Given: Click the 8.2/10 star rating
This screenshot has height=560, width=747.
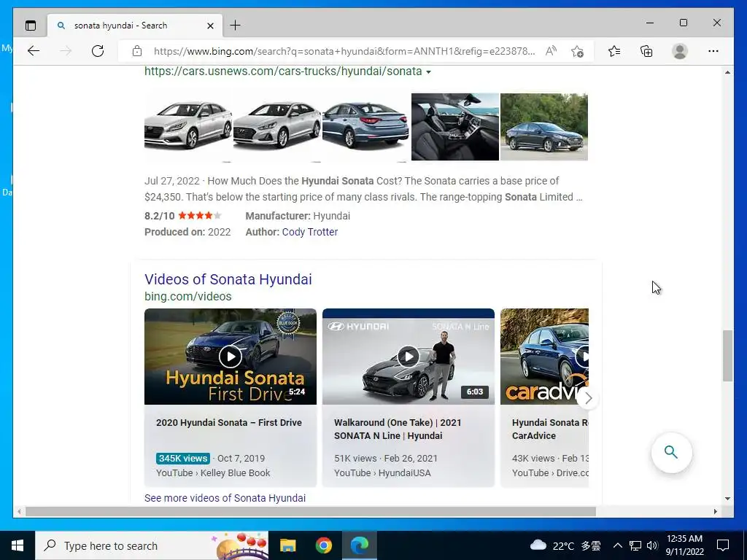Looking at the screenshot, I should point(183,216).
